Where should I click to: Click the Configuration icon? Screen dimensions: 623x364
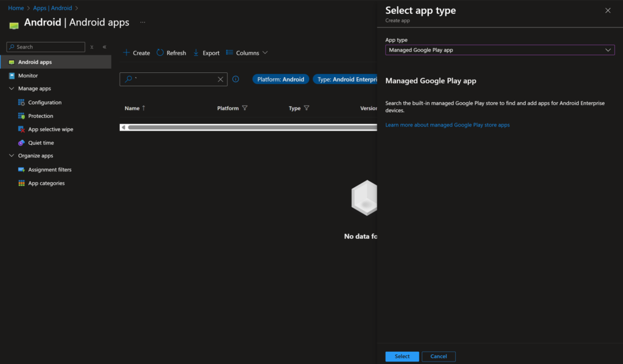click(21, 103)
